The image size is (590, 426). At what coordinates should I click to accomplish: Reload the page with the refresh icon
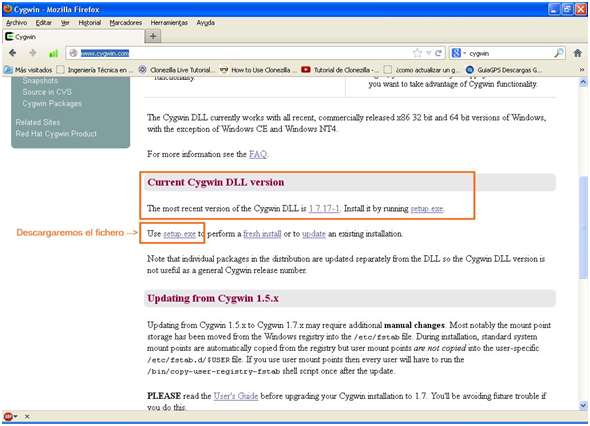tap(438, 53)
